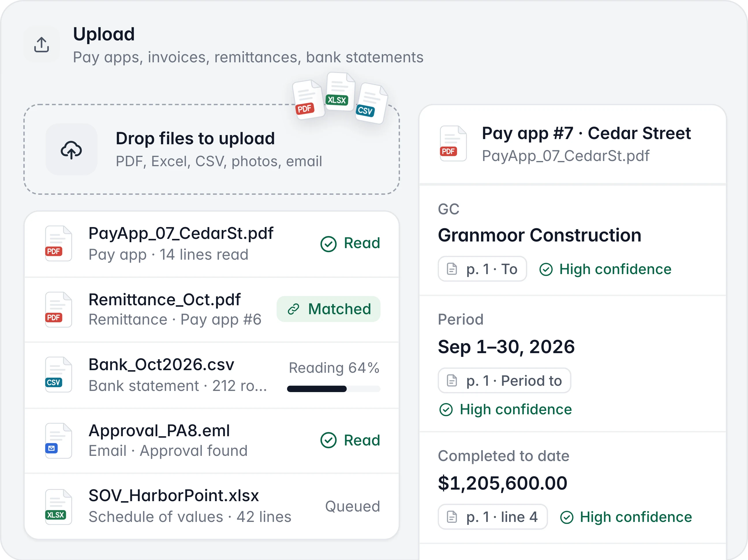Click the Read checkmark on Approval_PA8.eml
The image size is (748, 560).
[328, 440]
